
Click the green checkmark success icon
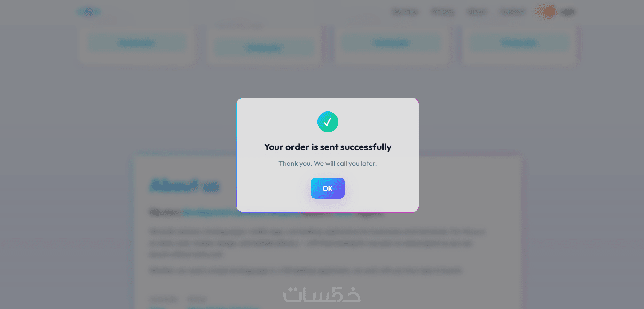[x=328, y=122]
